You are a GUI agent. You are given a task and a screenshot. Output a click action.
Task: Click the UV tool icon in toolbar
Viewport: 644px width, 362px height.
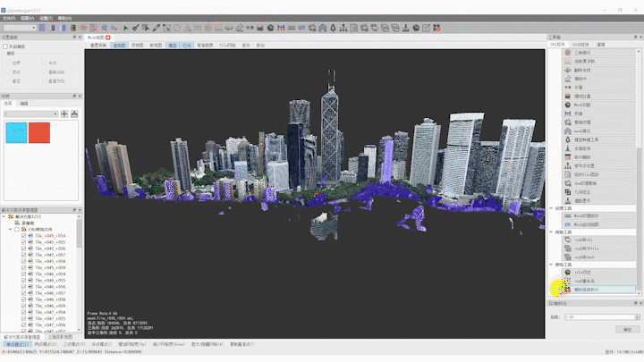(302, 28)
